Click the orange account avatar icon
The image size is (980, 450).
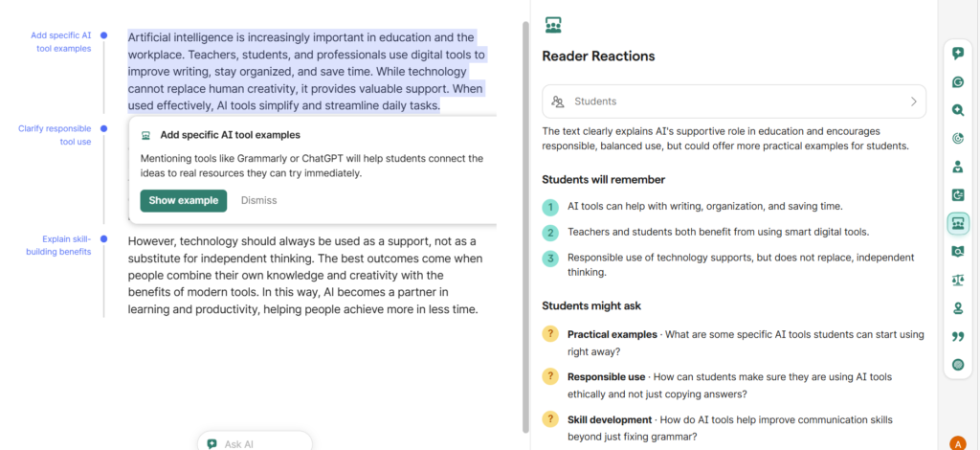point(957,443)
